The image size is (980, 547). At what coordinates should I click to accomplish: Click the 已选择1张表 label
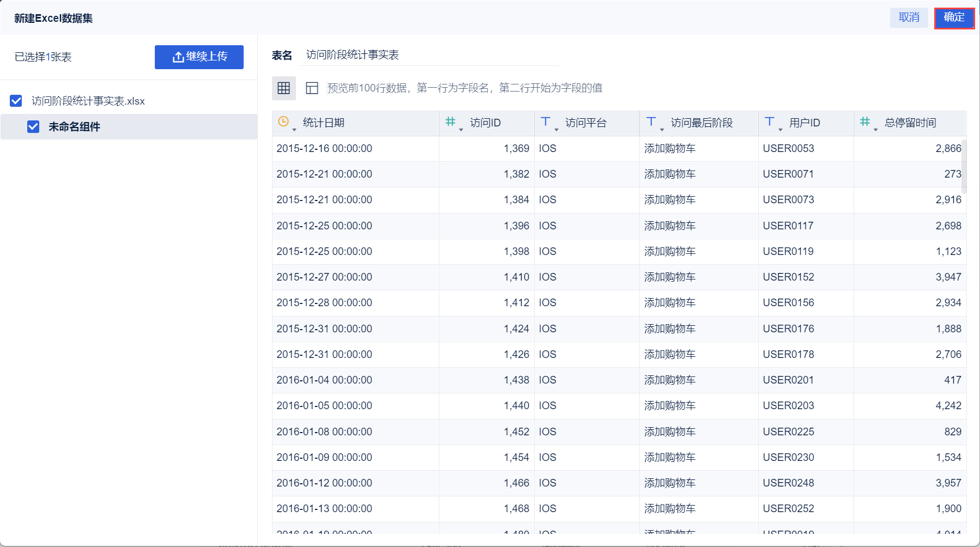43,57
